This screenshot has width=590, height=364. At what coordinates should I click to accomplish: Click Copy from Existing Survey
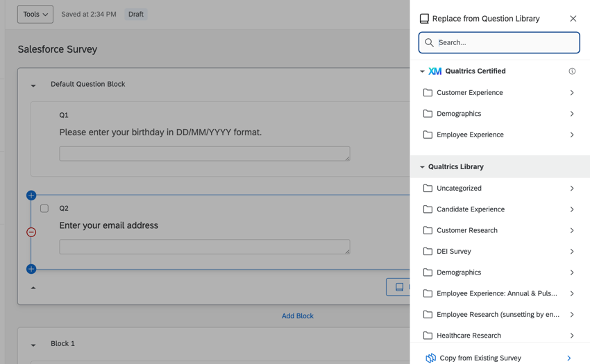point(480,358)
